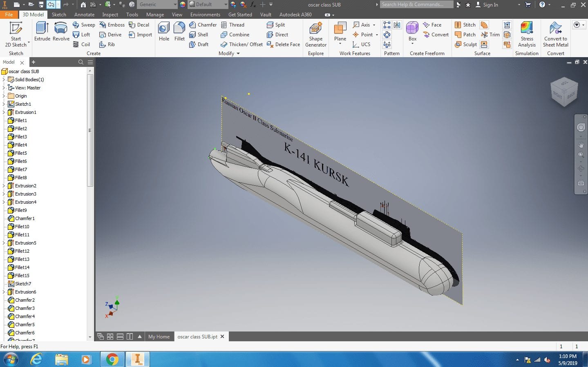Launch Stress Analysis
This screenshot has width=588, height=367.
(x=527, y=34)
